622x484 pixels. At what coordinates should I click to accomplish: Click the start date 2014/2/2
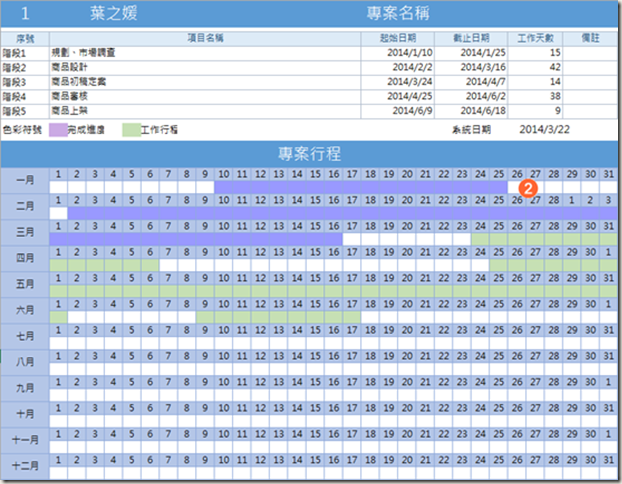click(413, 67)
